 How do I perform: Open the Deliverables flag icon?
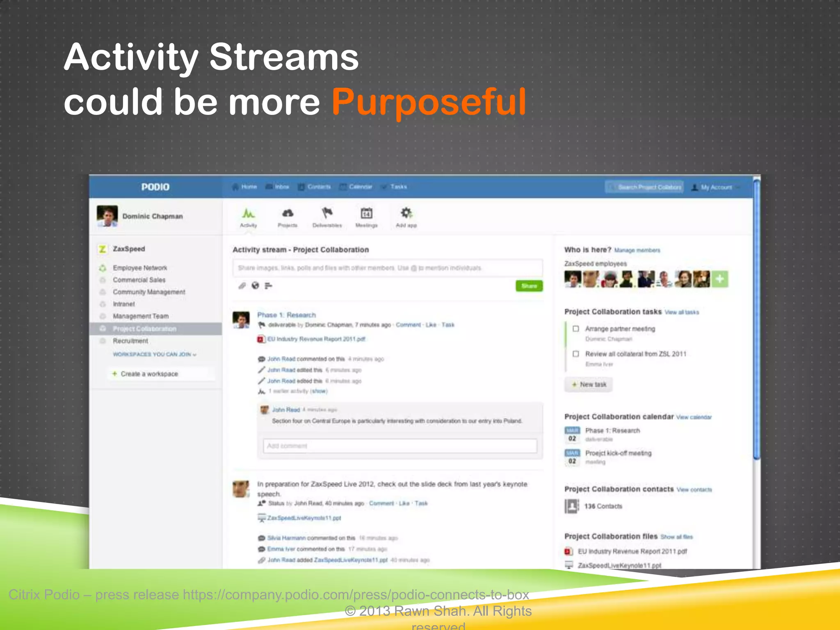(327, 213)
